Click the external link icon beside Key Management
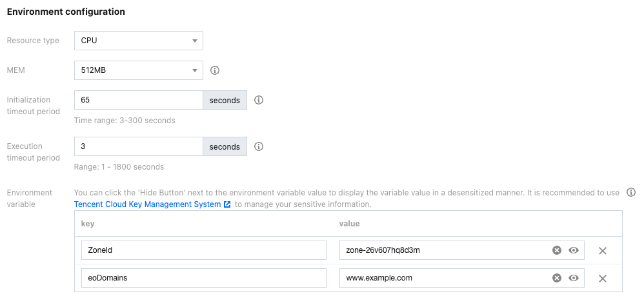Viewport: 644px width, 296px height. pyautogui.click(x=227, y=204)
